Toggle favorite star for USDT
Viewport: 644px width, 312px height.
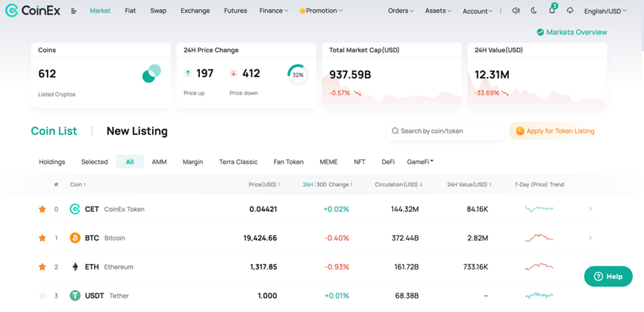[x=43, y=296]
